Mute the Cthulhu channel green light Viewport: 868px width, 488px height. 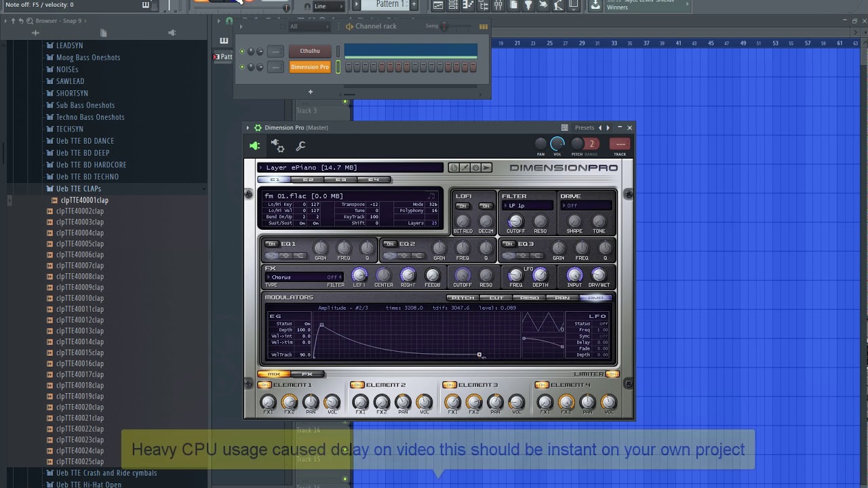tap(242, 52)
